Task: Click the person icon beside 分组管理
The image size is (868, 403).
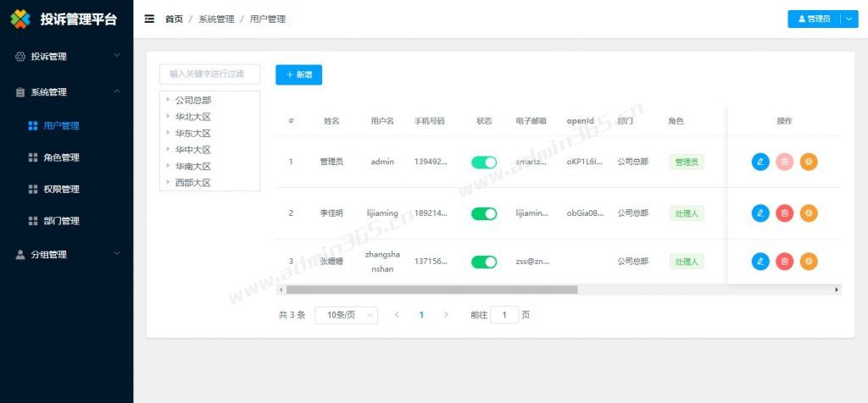Action: point(20,254)
